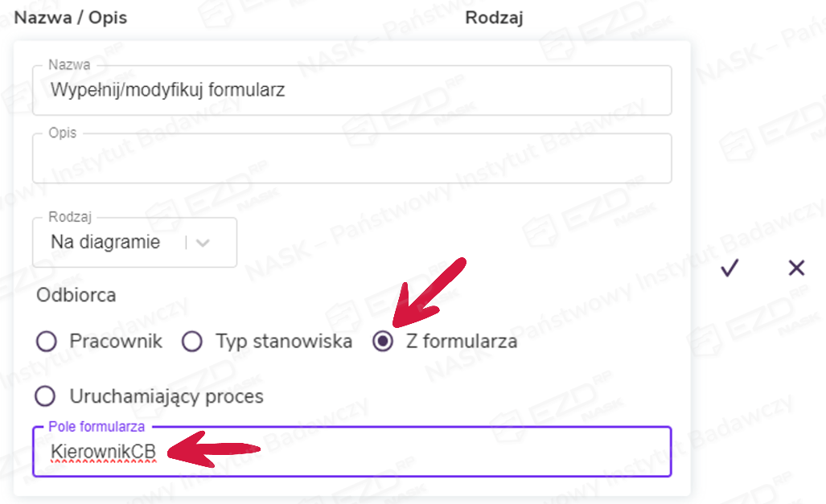
Task: Click the Z formularza label text
Action: point(462,342)
